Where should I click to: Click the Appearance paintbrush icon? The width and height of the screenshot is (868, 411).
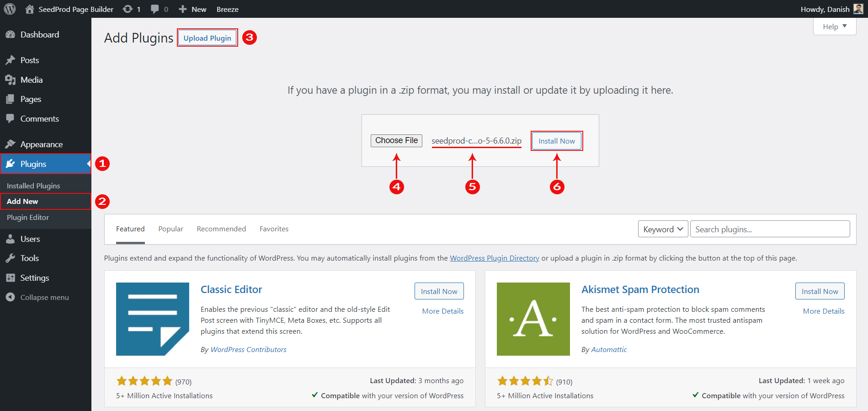pos(10,144)
